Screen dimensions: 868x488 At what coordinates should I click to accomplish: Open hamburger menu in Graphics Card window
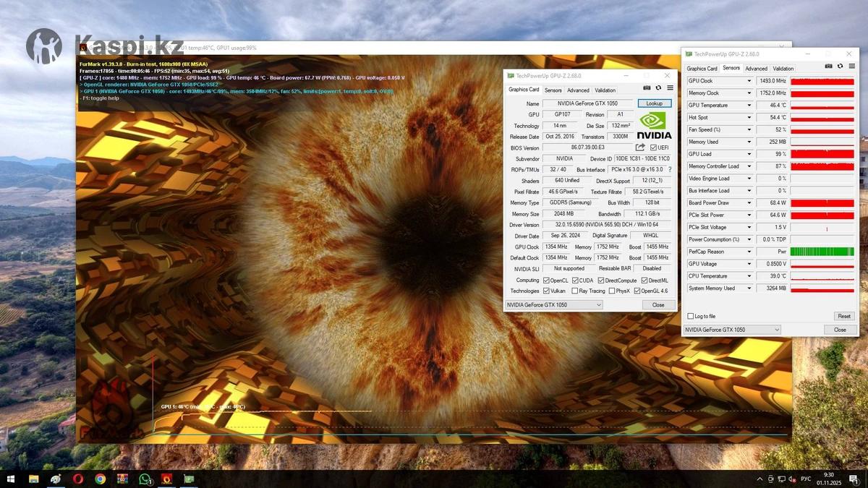(670, 88)
